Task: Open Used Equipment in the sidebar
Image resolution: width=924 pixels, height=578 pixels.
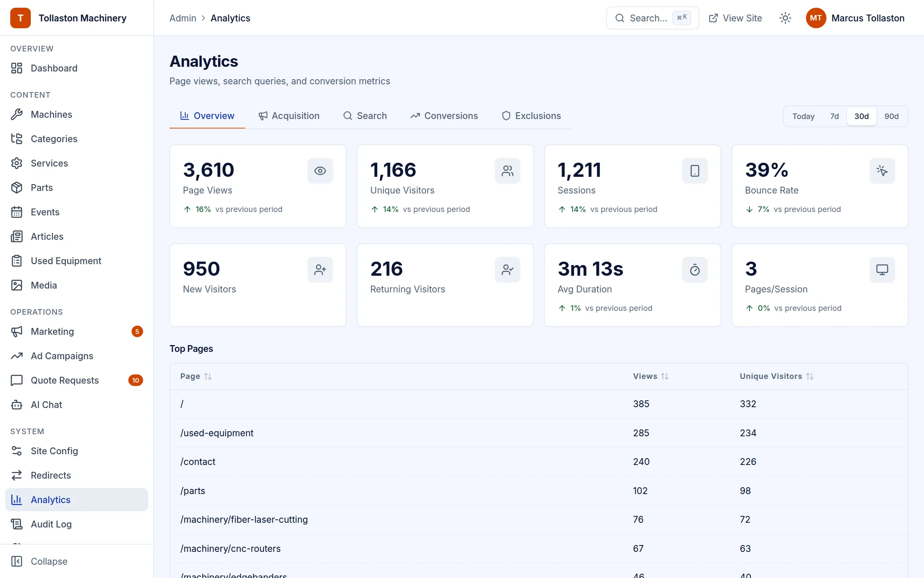Action: 77,261
